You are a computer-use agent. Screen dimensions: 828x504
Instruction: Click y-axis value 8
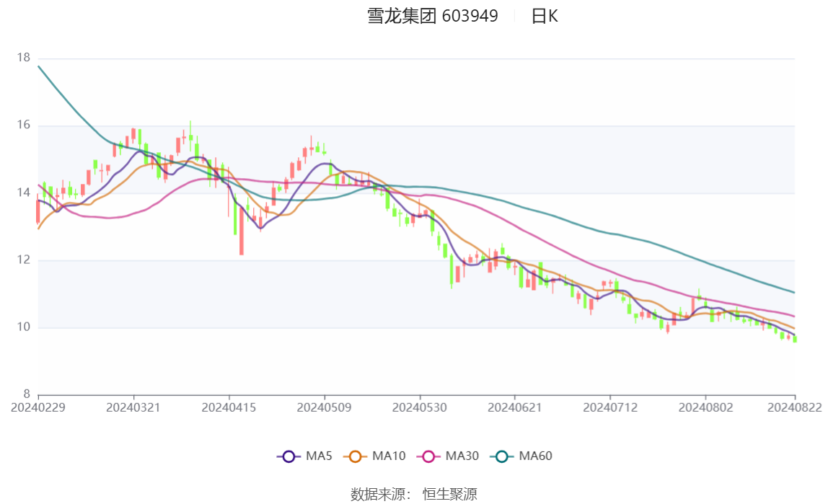click(27, 394)
